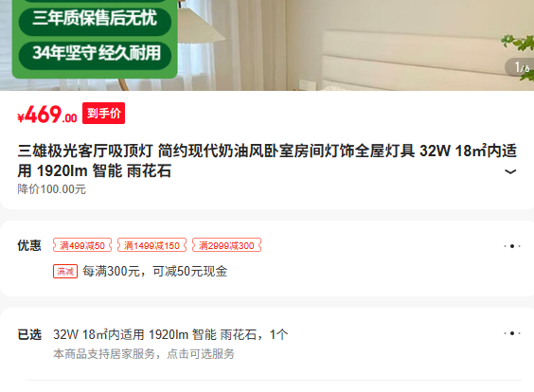
Task: Select the 满1499减150 coupon
Action: (x=151, y=245)
